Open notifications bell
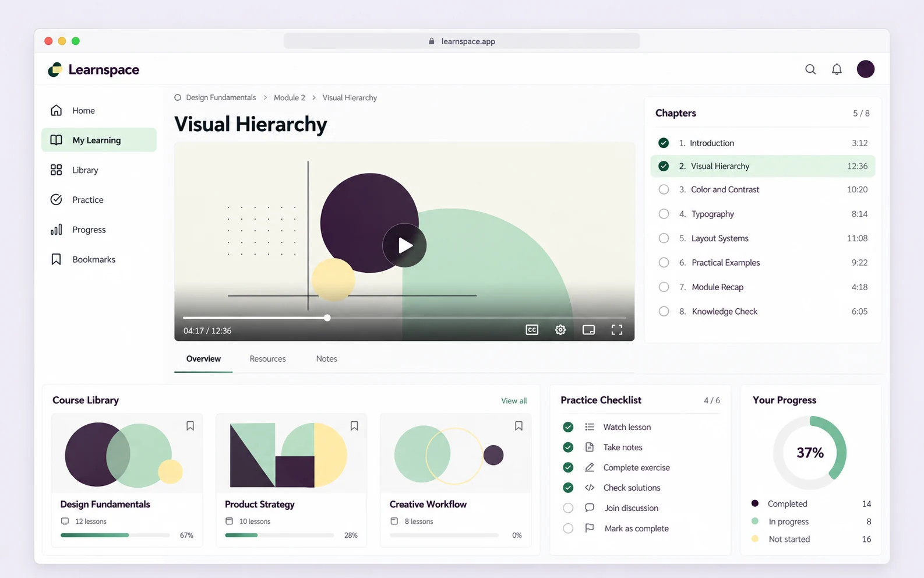 tap(837, 69)
